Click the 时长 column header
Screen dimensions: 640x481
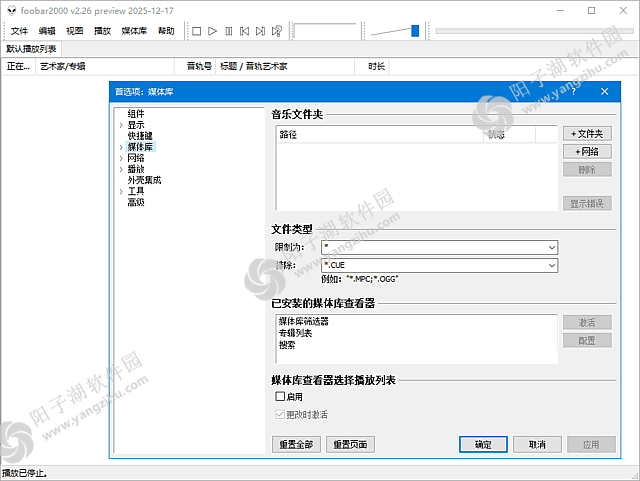coord(372,66)
